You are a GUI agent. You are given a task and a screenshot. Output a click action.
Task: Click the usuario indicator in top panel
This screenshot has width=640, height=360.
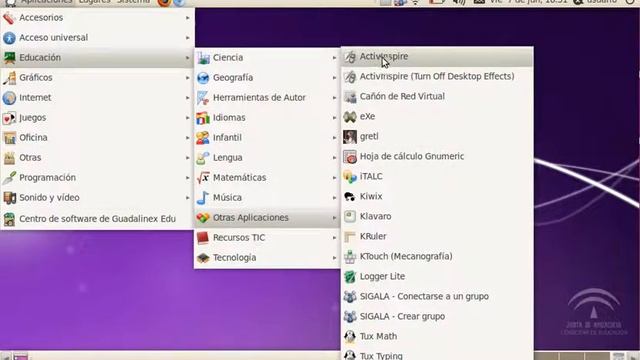click(x=596, y=2)
